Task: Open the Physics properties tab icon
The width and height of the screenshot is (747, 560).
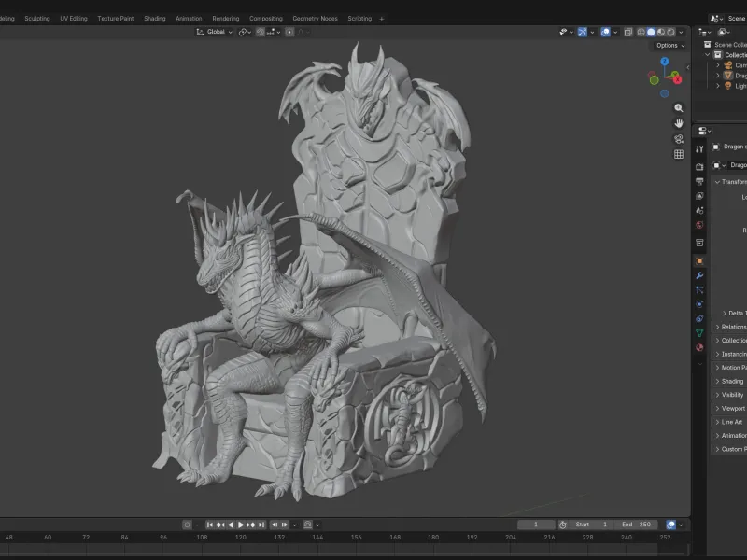Action: tap(699, 304)
